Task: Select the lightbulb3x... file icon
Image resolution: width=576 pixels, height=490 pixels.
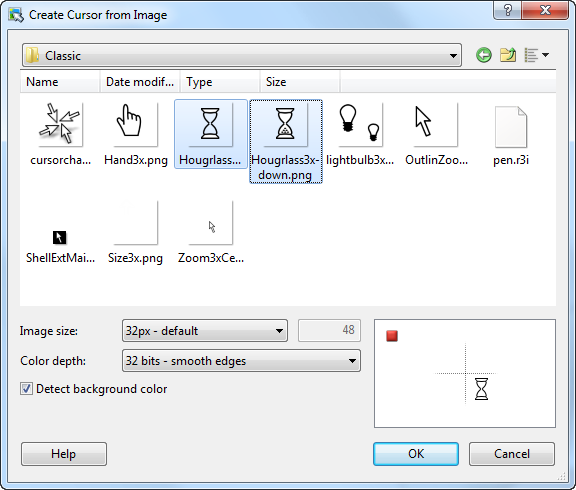Action: coord(360,134)
